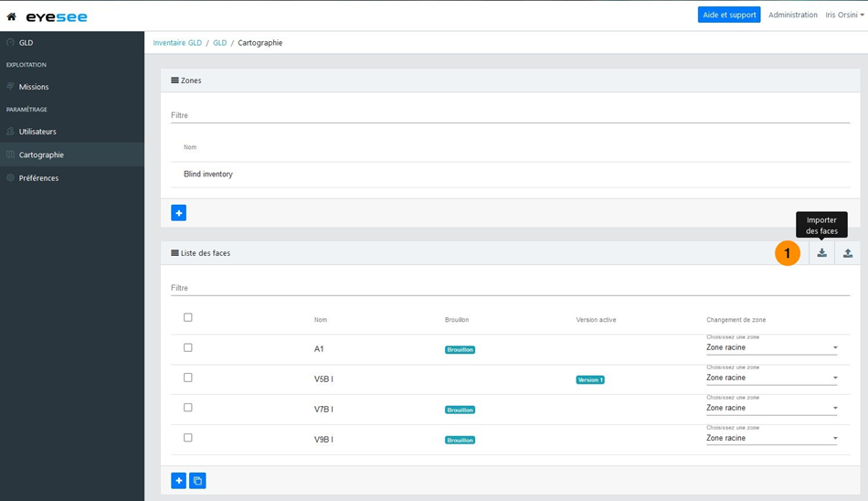Click the home icon beside the eyesee logo
The width and height of the screenshot is (868, 501).
click(x=12, y=16)
